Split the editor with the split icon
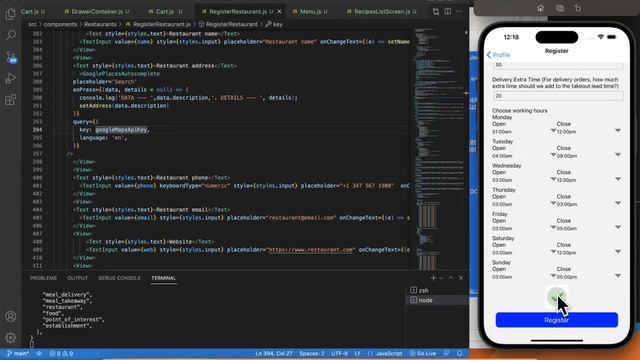Screen dimensions: 640x360 448,11
